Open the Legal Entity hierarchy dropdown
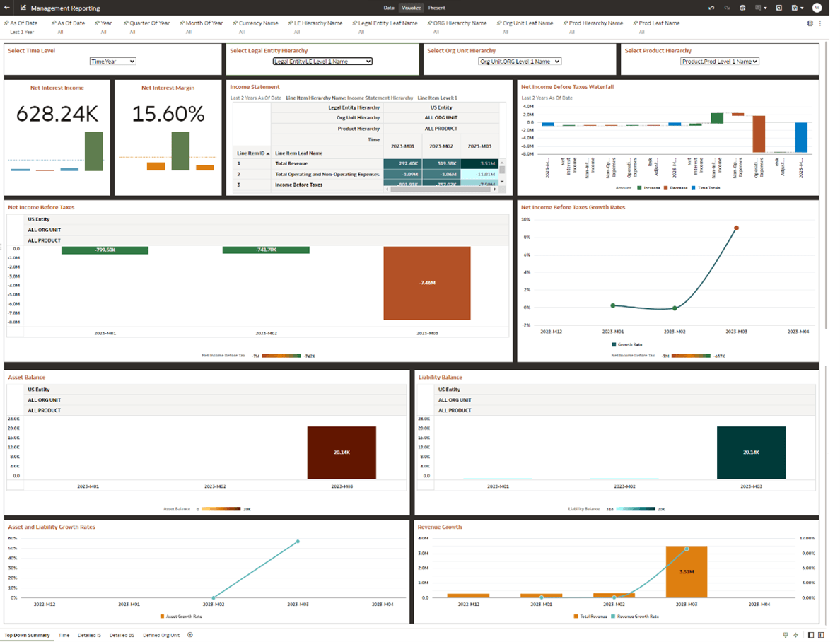 point(322,61)
